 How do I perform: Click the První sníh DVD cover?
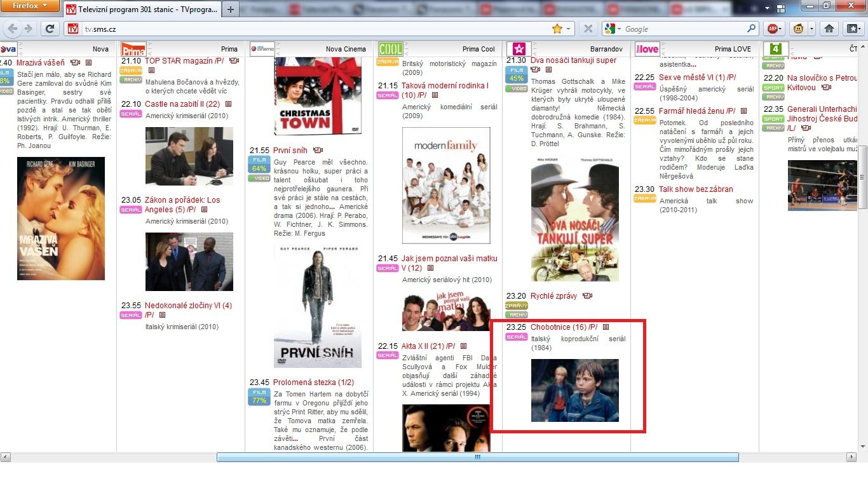point(318,306)
